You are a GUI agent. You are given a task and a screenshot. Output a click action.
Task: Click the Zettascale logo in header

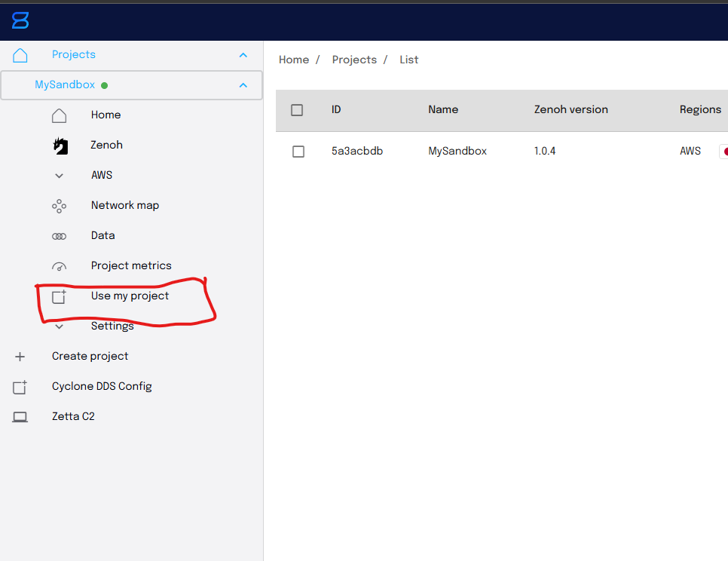point(20,20)
